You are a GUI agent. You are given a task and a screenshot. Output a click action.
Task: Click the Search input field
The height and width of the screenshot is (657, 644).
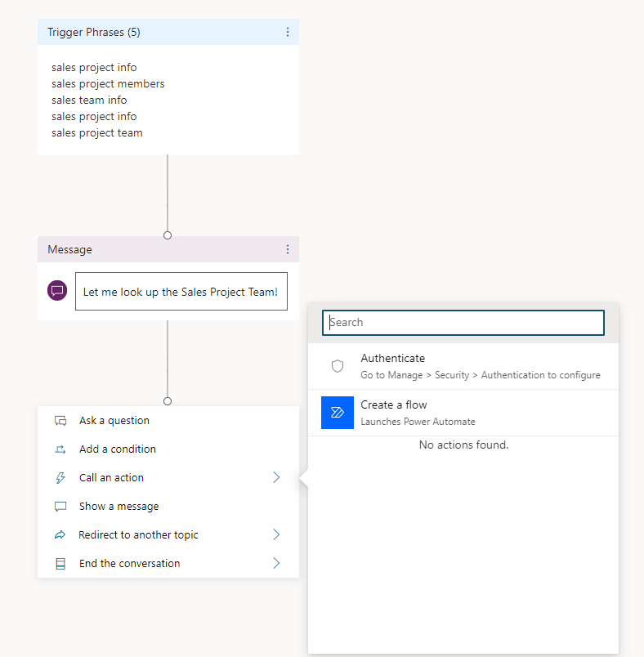[463, 322]
